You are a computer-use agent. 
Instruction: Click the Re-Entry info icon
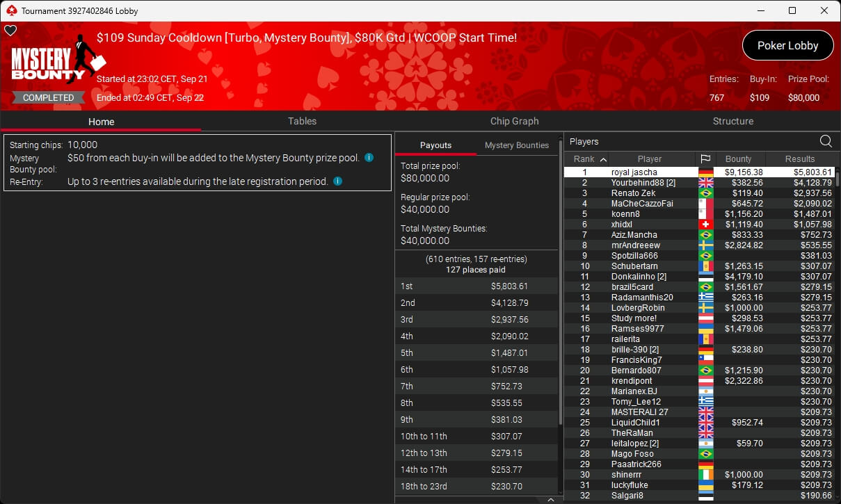337,181
